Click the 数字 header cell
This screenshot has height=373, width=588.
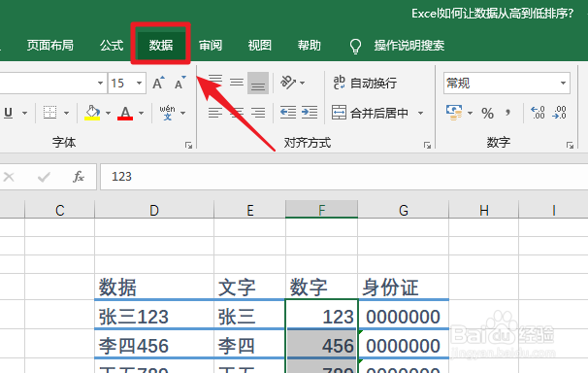[322, 288]
